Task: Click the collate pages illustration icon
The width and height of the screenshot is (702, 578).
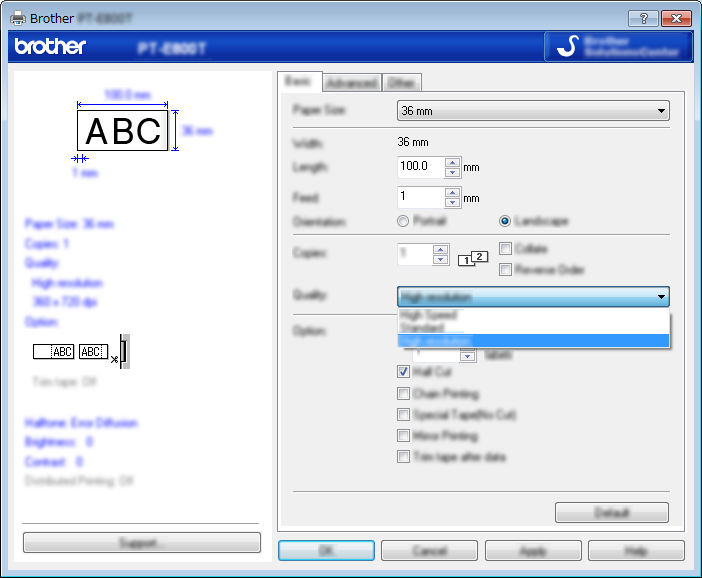Action: click(473, 258)
